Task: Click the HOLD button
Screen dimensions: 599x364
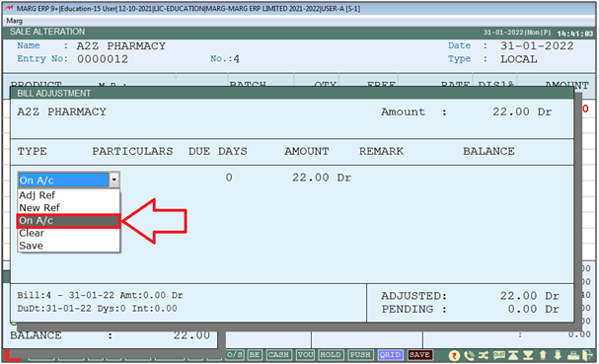Action: tap(331, 355)
